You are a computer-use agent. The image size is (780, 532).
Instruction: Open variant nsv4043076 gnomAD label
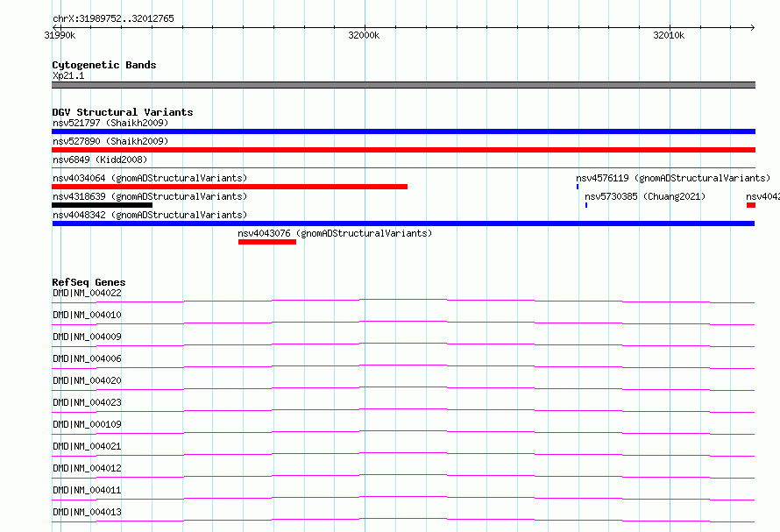[x=335, y=233]
